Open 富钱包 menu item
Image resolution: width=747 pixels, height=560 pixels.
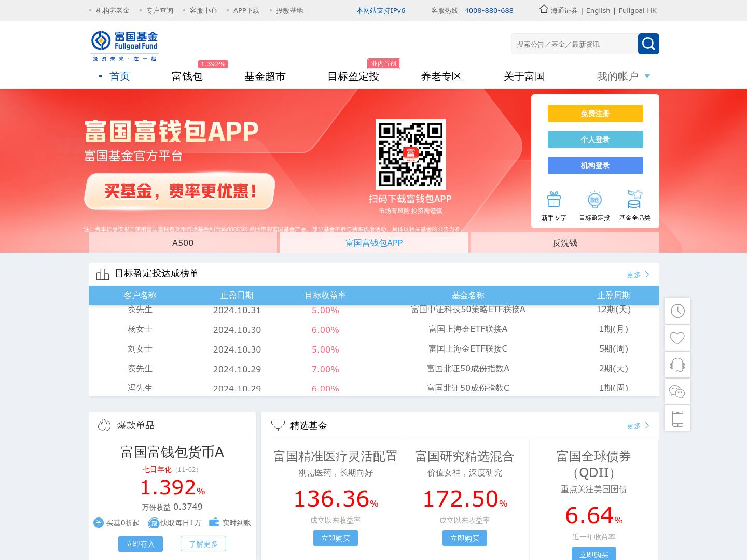pos(187,76)
